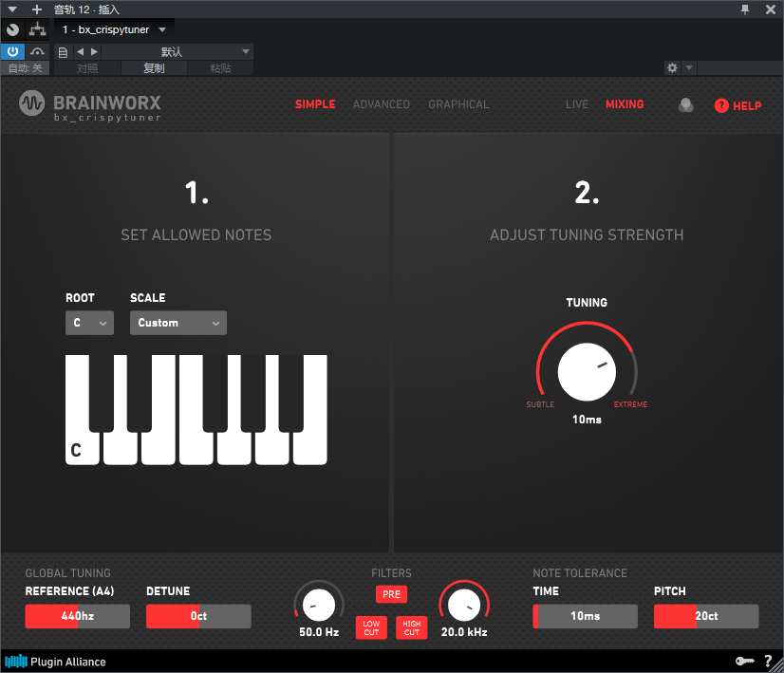
Task: Toggle the F# black key on the keyboard
Action: [x=215, y=393]
